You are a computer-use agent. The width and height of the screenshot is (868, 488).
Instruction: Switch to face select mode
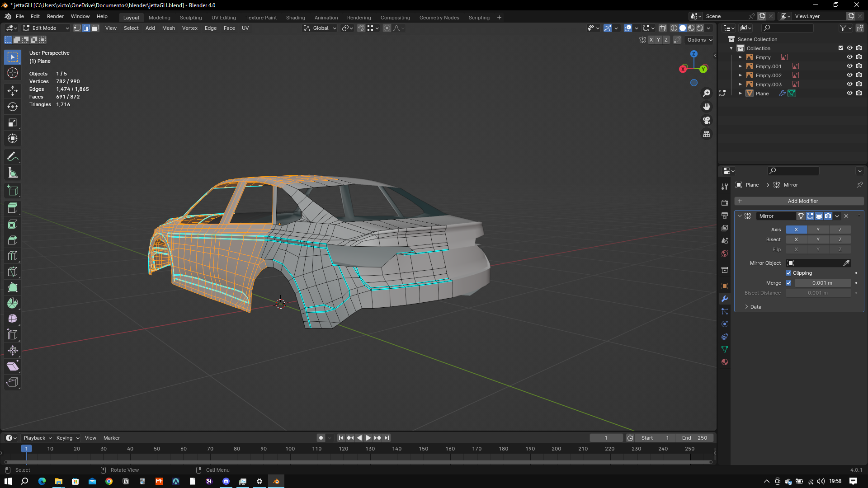tap(95, 28)
